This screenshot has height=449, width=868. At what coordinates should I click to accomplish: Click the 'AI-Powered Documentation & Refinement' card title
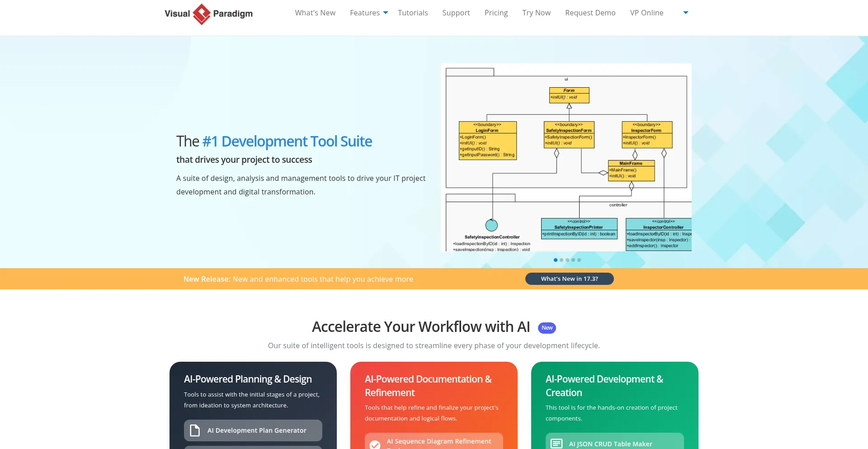click(428, 386)
